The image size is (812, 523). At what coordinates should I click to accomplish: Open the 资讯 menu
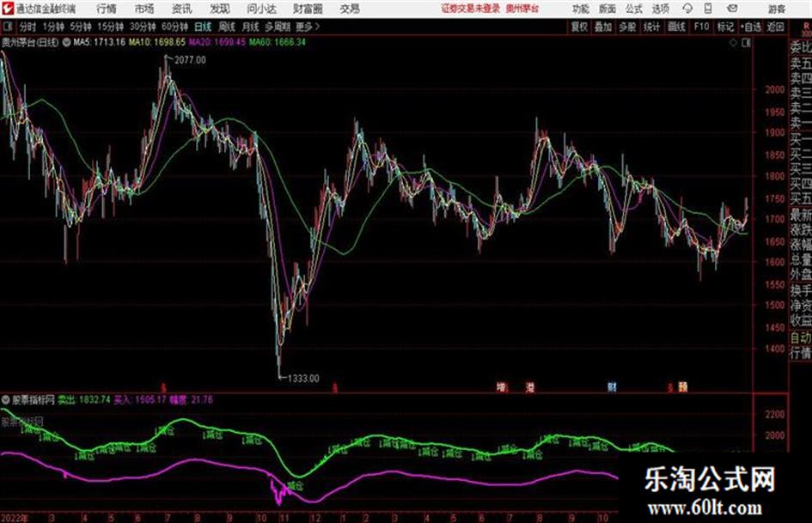click(x=182, y=9)
